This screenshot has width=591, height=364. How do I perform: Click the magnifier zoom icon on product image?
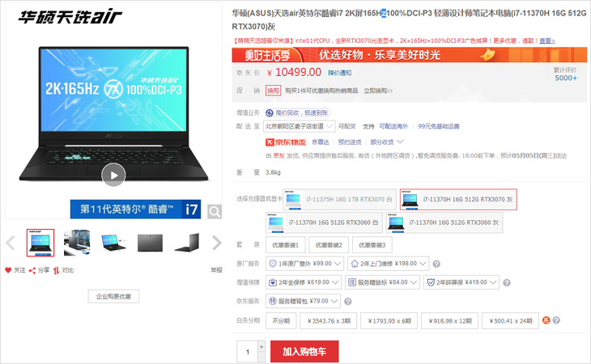pyautogui.click(x=215, y=212)
